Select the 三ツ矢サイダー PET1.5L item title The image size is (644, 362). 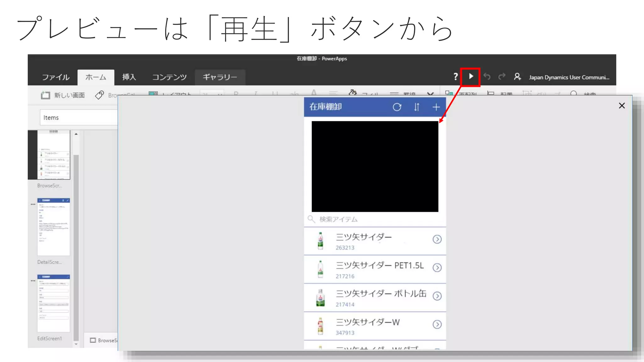[x=380, y=265]
